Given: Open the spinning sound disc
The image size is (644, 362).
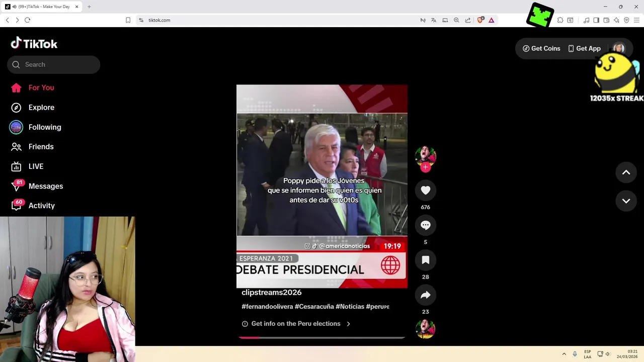Looking at the screenshot, I should click(x=425, y=329).
